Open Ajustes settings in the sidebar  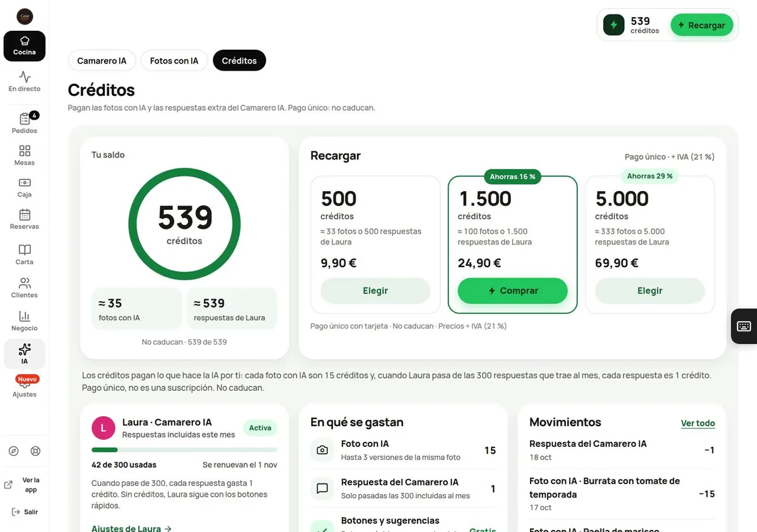pos(25,387)
